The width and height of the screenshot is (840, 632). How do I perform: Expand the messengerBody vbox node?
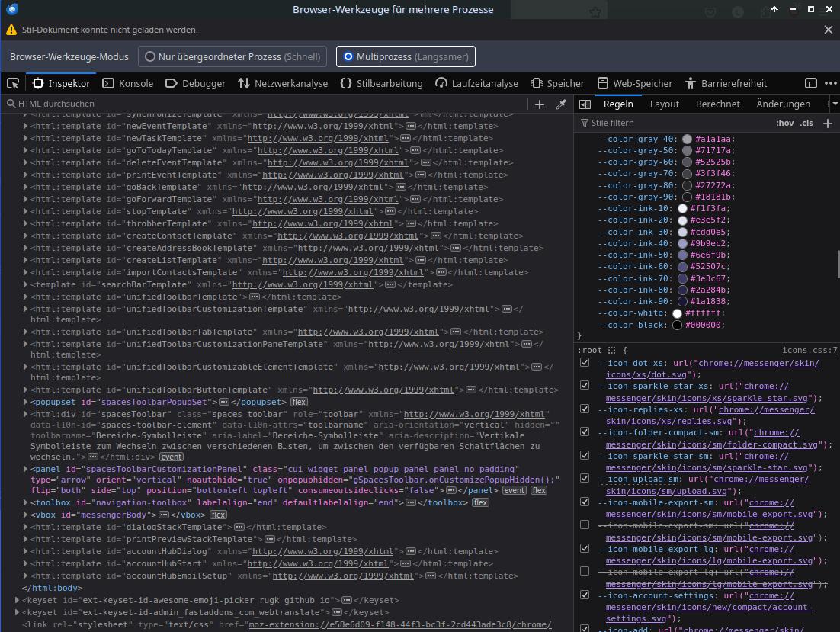pos(25,515)
